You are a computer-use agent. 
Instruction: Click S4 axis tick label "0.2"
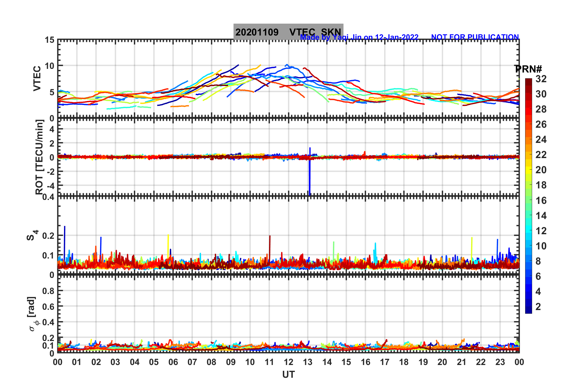pos(49,236)
